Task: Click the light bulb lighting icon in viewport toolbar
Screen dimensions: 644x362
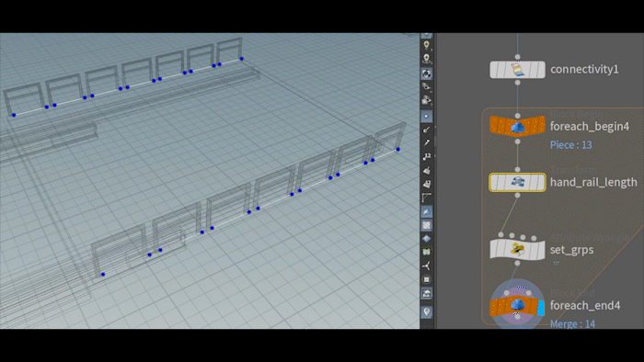Action: coord(426,45)
